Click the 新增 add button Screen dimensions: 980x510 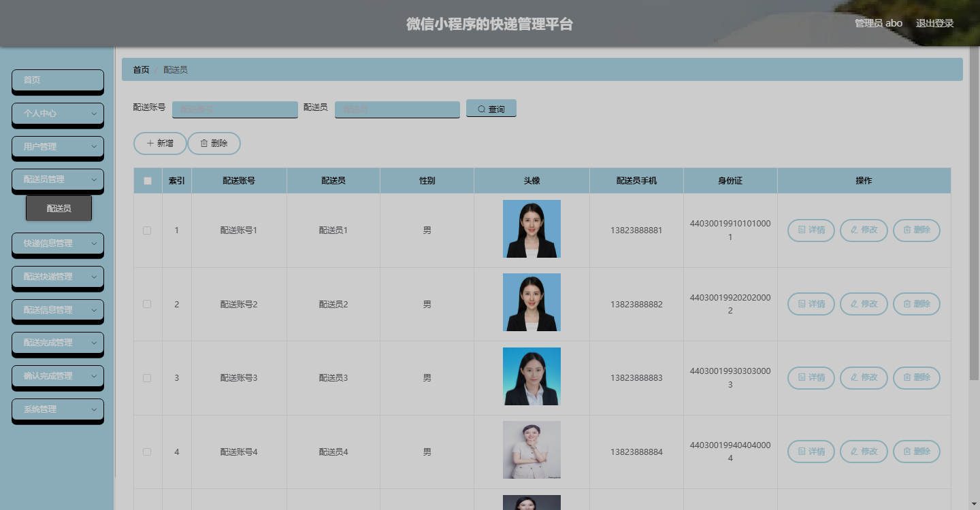click(160, 143)
